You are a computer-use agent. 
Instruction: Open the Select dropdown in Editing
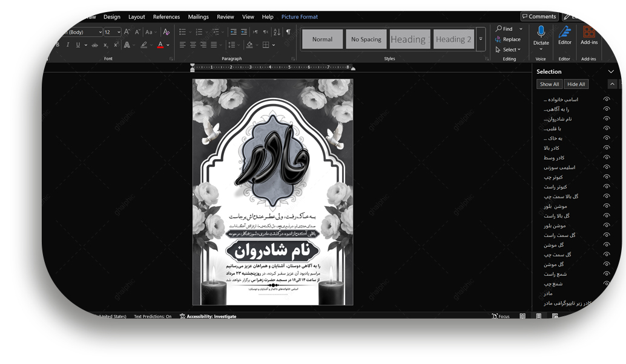[x=509, y=50]
